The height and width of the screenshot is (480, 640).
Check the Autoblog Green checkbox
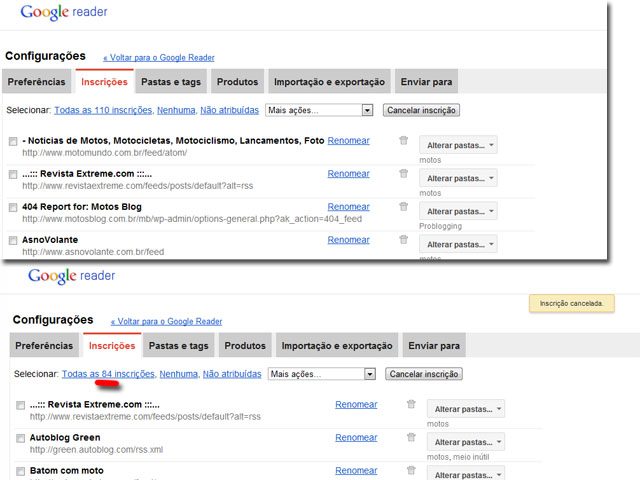point(20,438)
